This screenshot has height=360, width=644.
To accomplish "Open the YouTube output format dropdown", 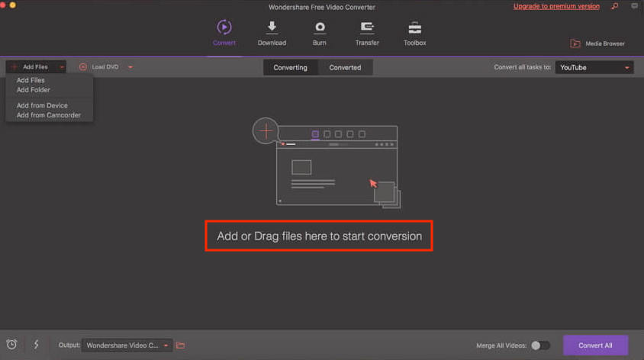I will pos(594,67).
